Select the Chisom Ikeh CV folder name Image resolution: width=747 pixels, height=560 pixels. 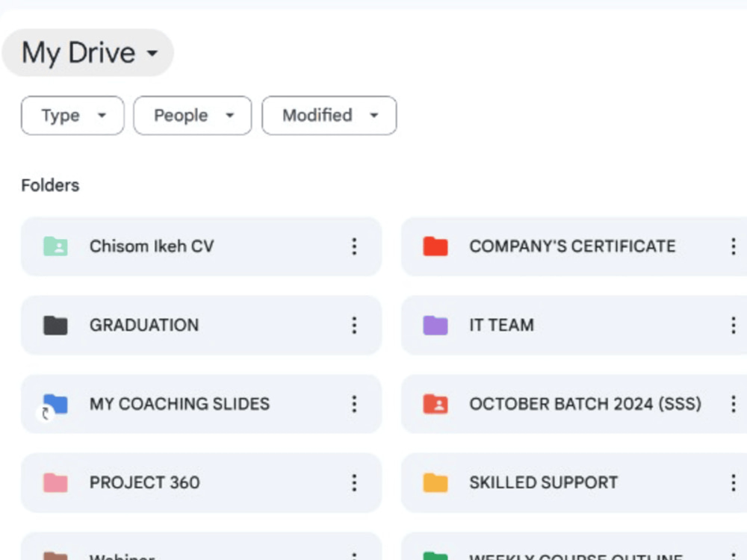[x=152, y=246]
